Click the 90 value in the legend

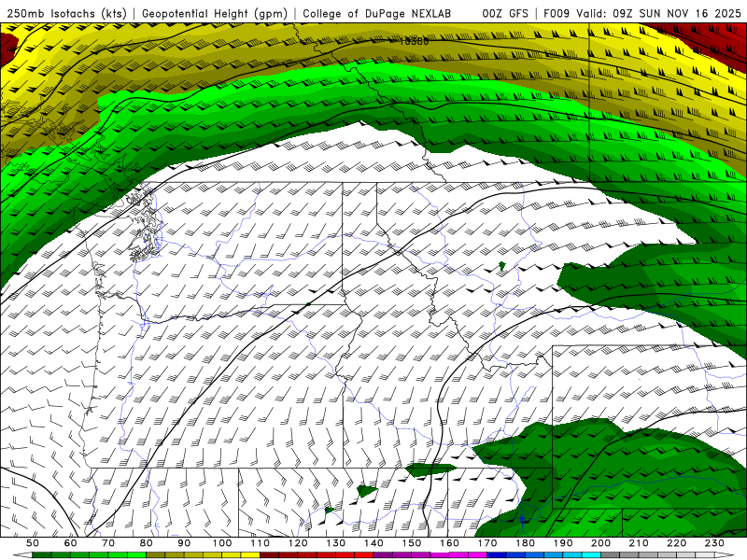pos(184,543)
